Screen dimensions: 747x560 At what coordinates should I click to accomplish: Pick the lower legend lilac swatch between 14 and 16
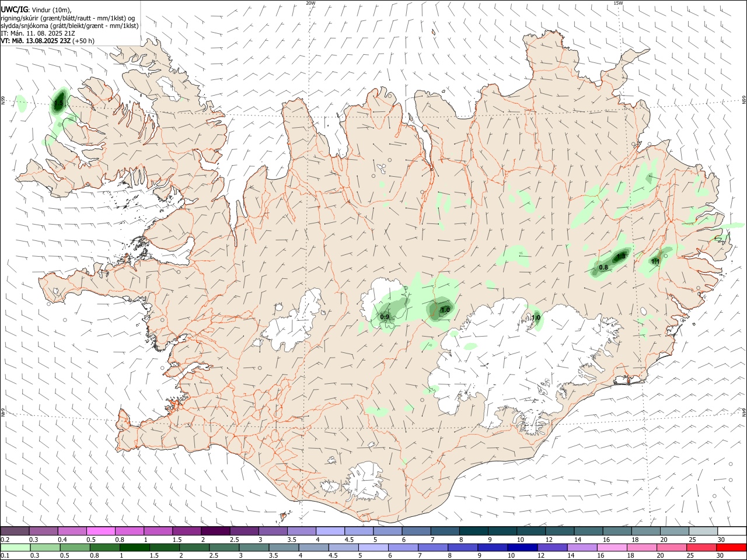click(x=582, y=547)
